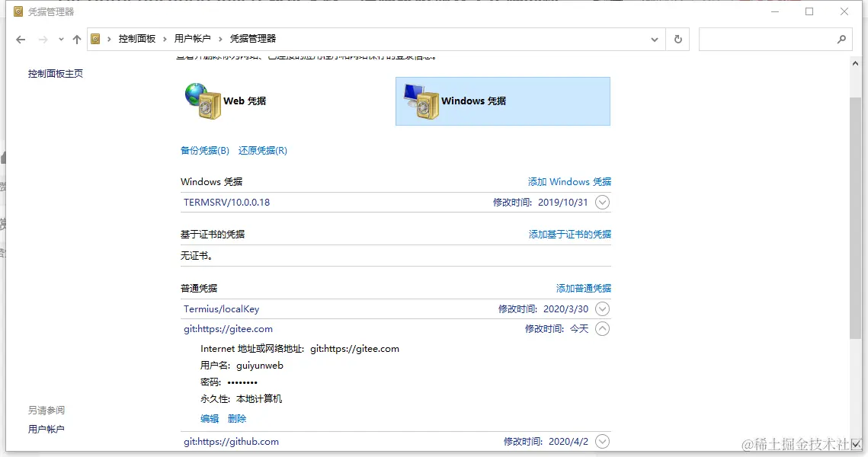Open the TERMSRV/10.0.0.18 credential entry

[227, 203]
